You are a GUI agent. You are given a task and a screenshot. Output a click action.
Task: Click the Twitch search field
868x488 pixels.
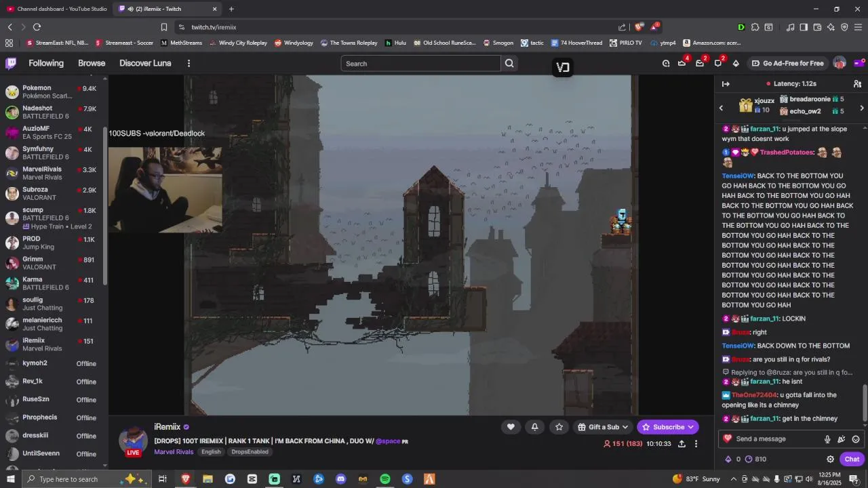click(420, 63)
